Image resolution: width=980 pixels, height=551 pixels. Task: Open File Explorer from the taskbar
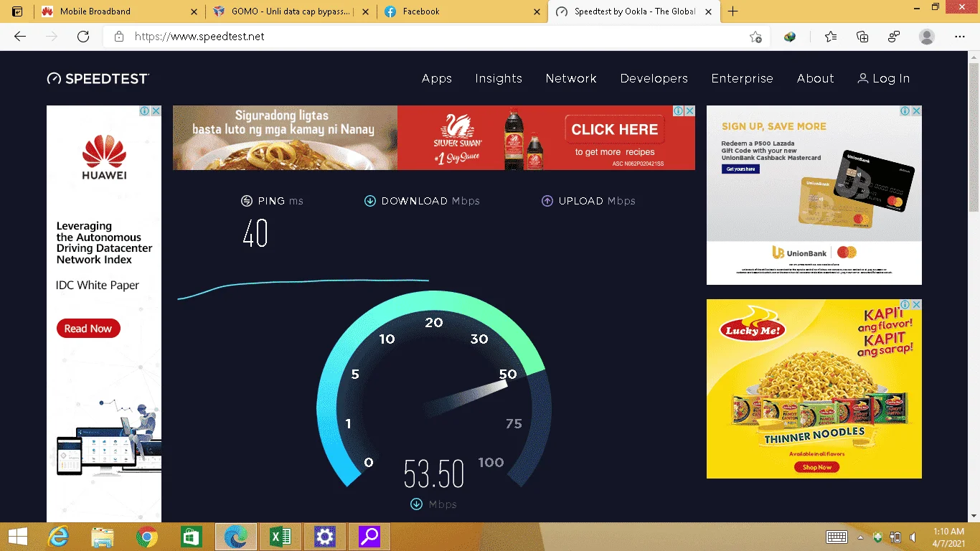click(103, 537)
